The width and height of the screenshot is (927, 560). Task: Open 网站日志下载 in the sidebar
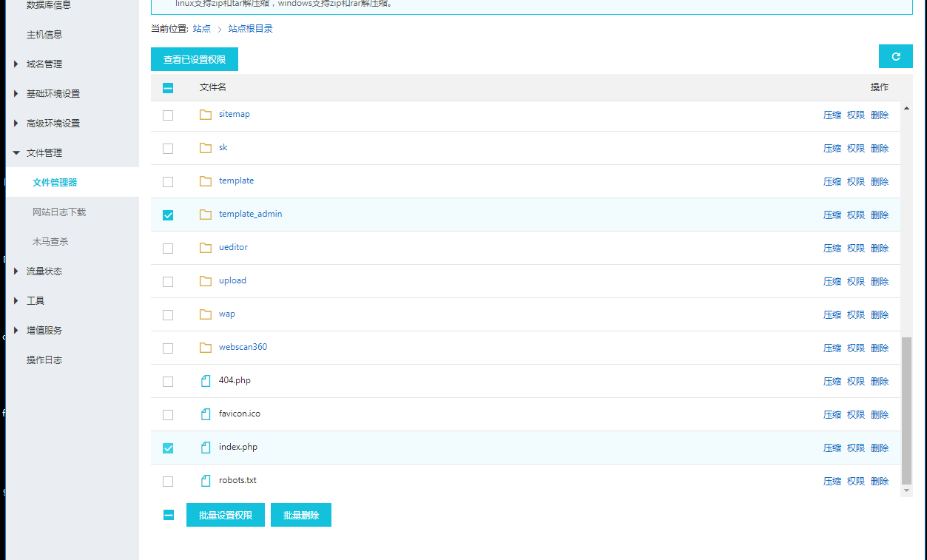click(59, 212)
